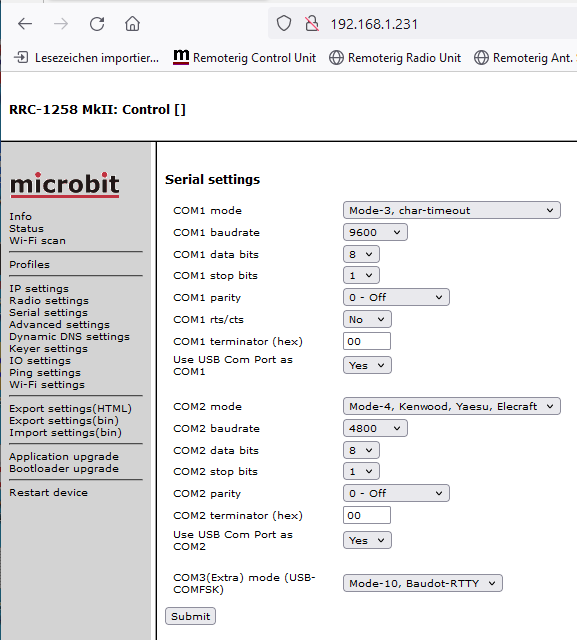The width and height of the screenshot is (577, 640).
Task: Go back using browser back arrow
Action: point(25,24)
